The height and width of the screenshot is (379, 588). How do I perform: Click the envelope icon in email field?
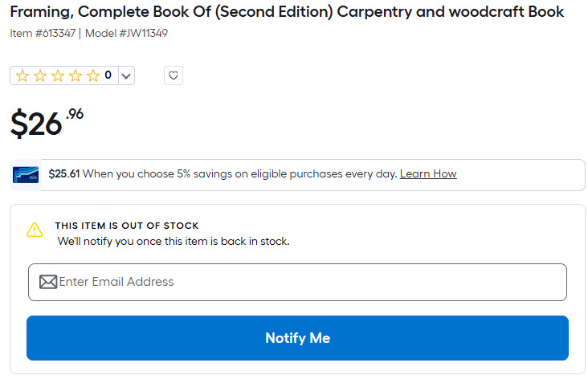(48, 282)
